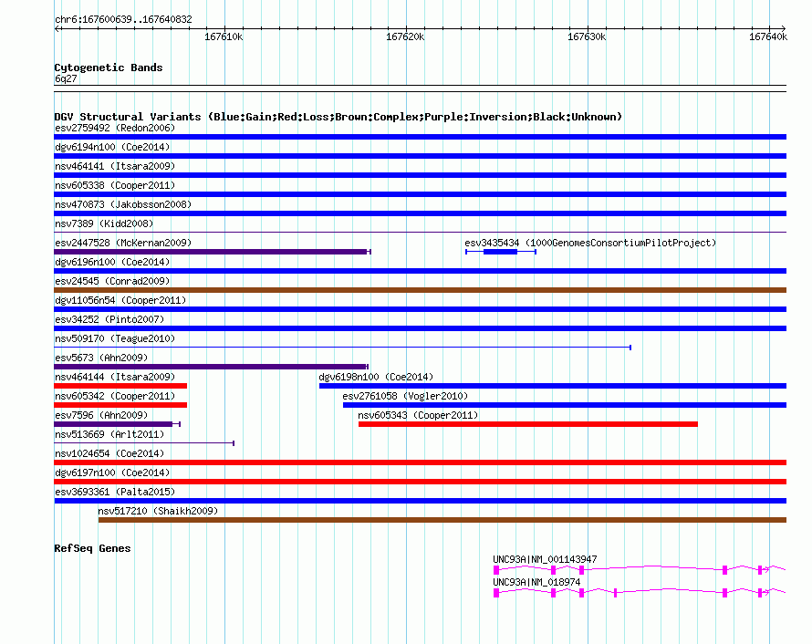Viewport: 812px width, 644px height.
Task: Select nsv517210 (Shaikh2009) label
Action: [158, 511]
